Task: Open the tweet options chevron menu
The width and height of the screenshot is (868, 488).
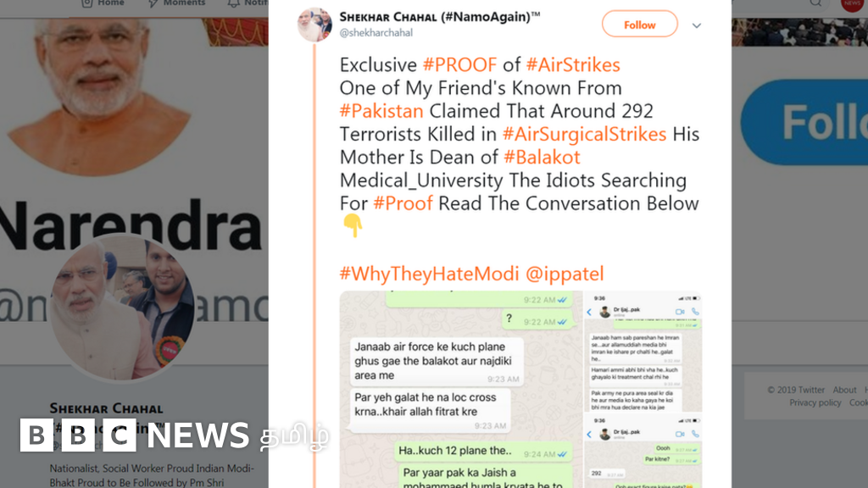Action: (697, 25)
